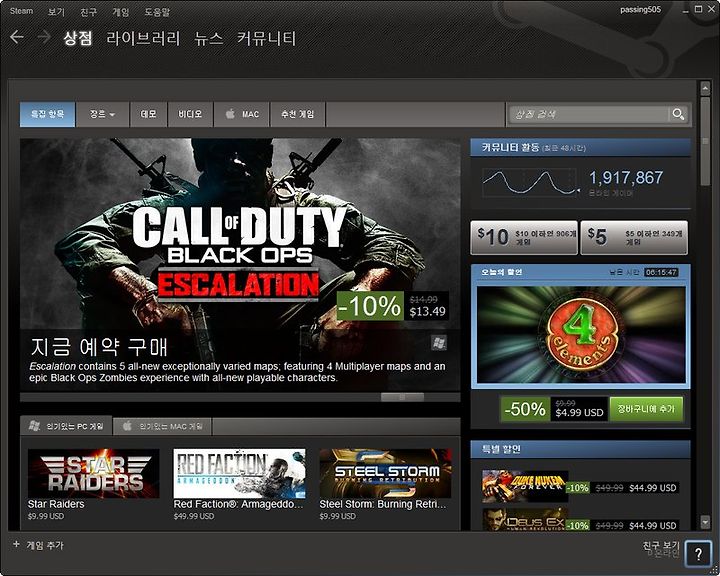The width and height of the screenshot is (720, 576).
Task: Open the 추천 게임 store tab
Action: point(298,114)
